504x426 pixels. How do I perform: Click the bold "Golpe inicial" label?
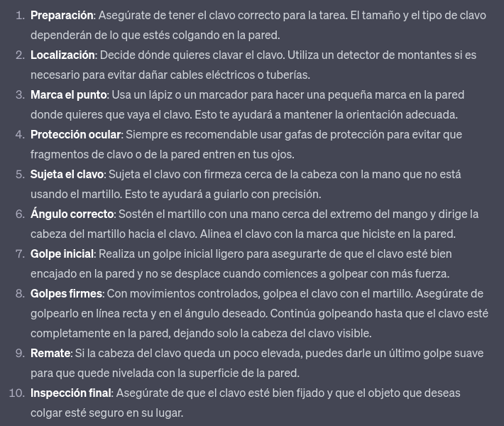click(x=62, y=253)
